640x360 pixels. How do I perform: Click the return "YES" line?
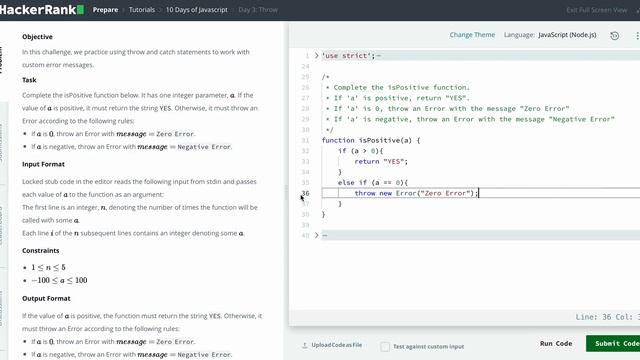click(x=381, y=161)
